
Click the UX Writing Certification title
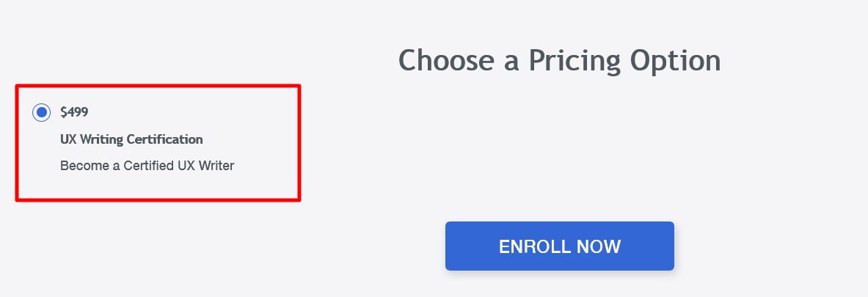pyautogui.click(x=131, y=139)
